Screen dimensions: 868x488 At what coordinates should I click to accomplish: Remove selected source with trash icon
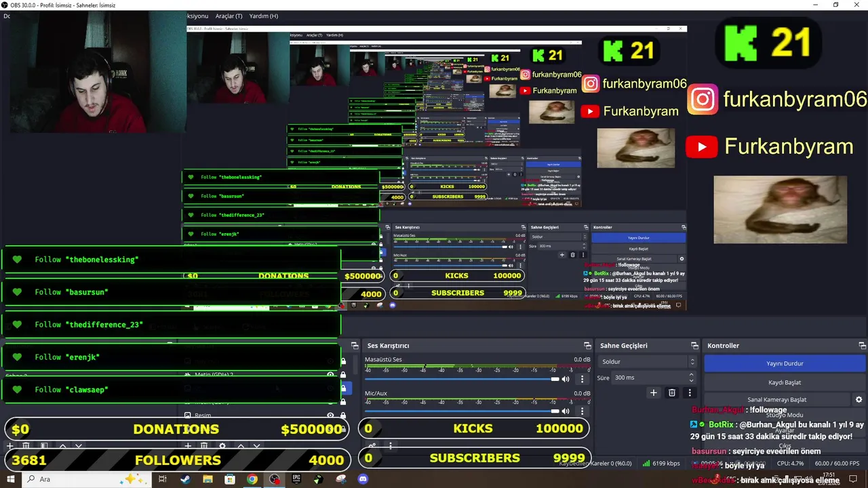click(x=204, y=446)
